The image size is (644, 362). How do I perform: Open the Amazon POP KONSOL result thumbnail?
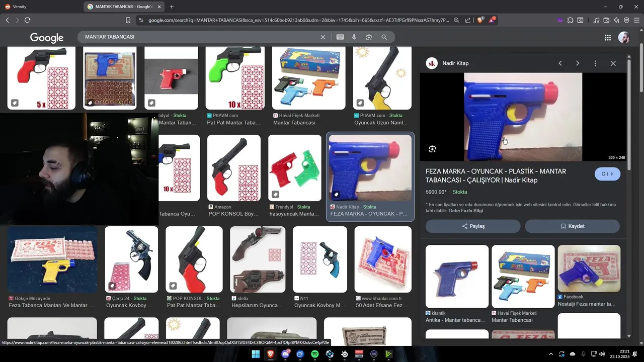(x=234, y=168)
